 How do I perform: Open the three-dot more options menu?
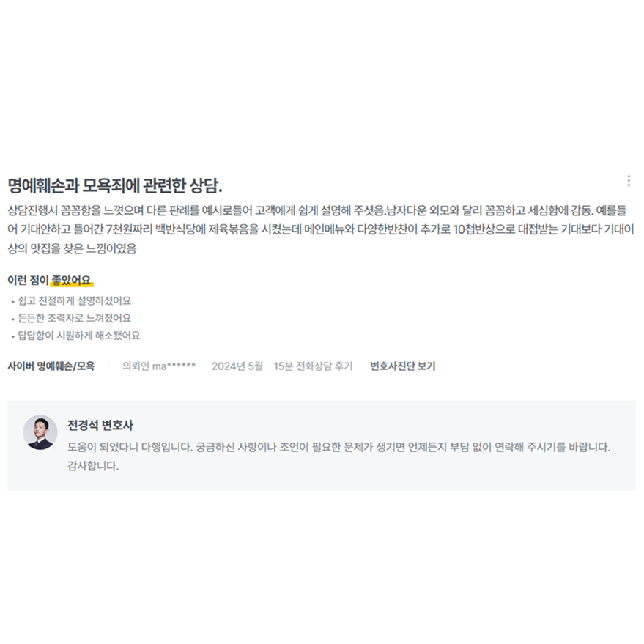[629, 181]
